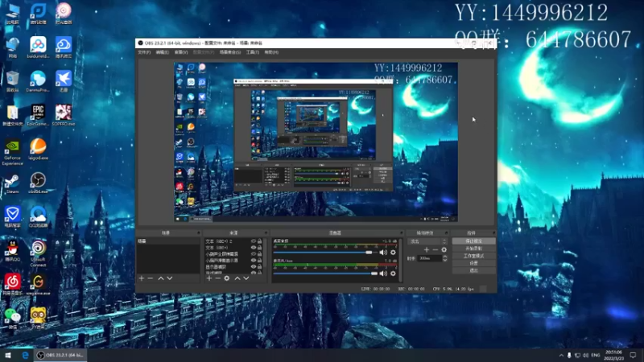The height and width of the screenshot is (362, 644).
Task: Undock the 来源 panel via header icon
Action: pos(266,233)
